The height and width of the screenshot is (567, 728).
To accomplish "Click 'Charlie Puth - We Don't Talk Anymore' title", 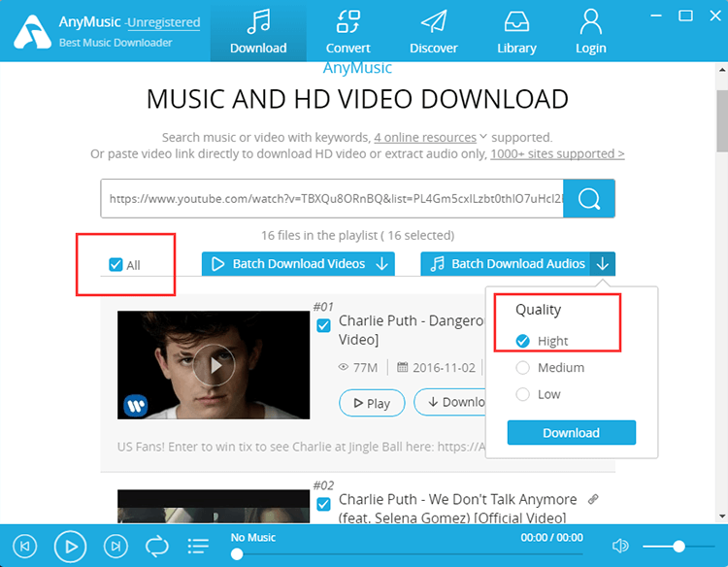I will 457,509.
